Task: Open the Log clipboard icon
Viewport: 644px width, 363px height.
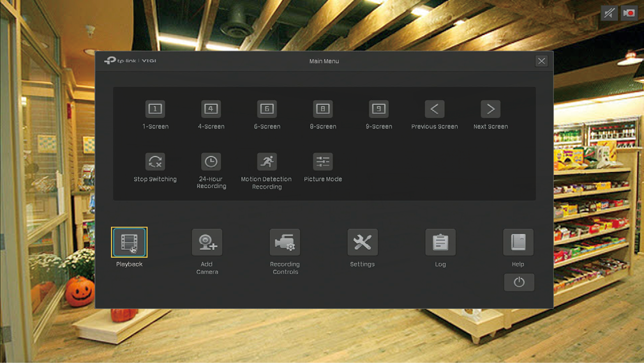Action: tap(440, 242)
